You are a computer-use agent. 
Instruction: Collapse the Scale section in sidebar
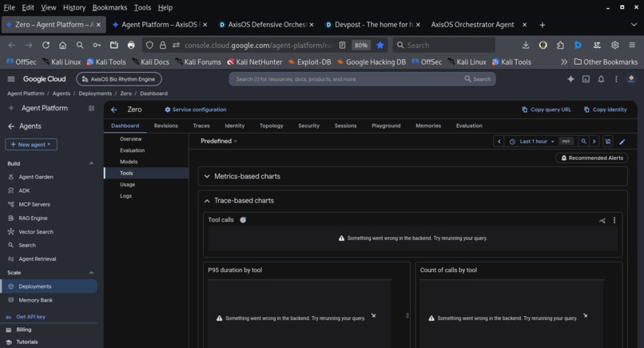click(91, 273)
